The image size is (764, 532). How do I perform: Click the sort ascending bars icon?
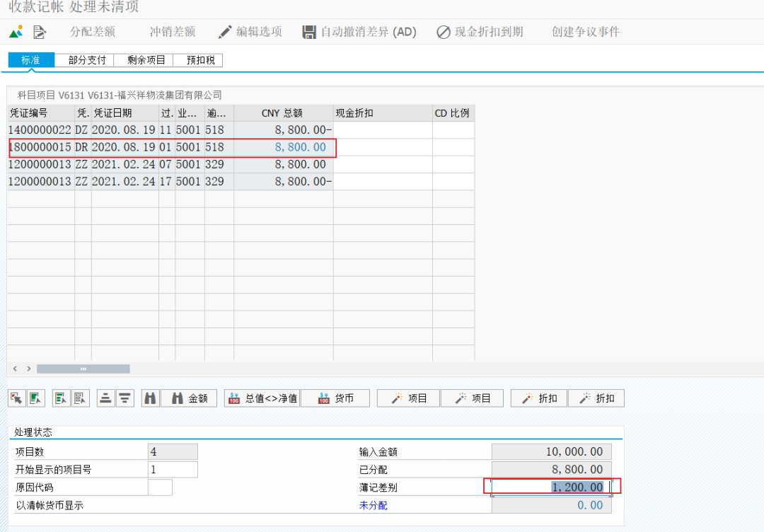point(105,398)
